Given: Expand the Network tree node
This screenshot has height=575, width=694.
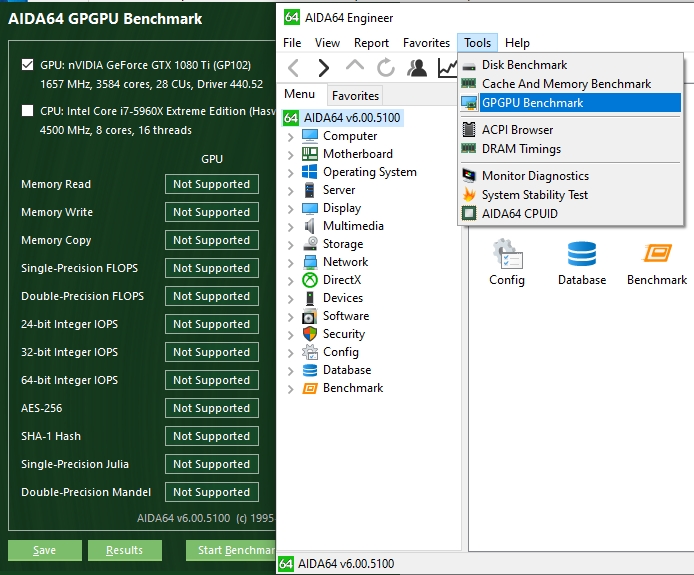Looking at the screenshot, I should 290,263.
